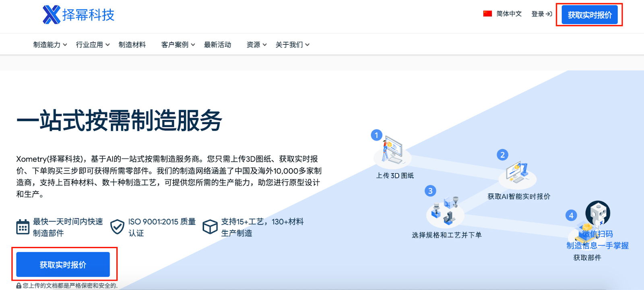Click the 获取AI智能实时报价 label
This screenshot has height=290, width=644.
[x=519, y=197]
